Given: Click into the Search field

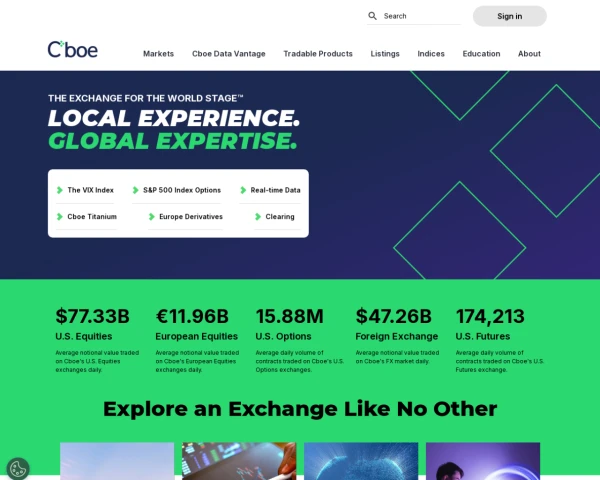Looking at the screenshot, I should tap(421, 16).
